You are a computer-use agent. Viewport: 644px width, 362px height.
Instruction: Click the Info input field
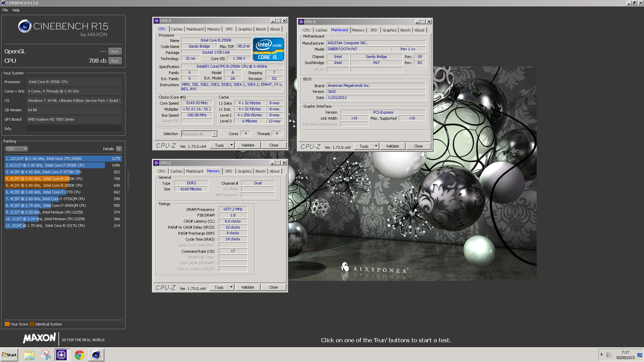click(x=74, y=129)
